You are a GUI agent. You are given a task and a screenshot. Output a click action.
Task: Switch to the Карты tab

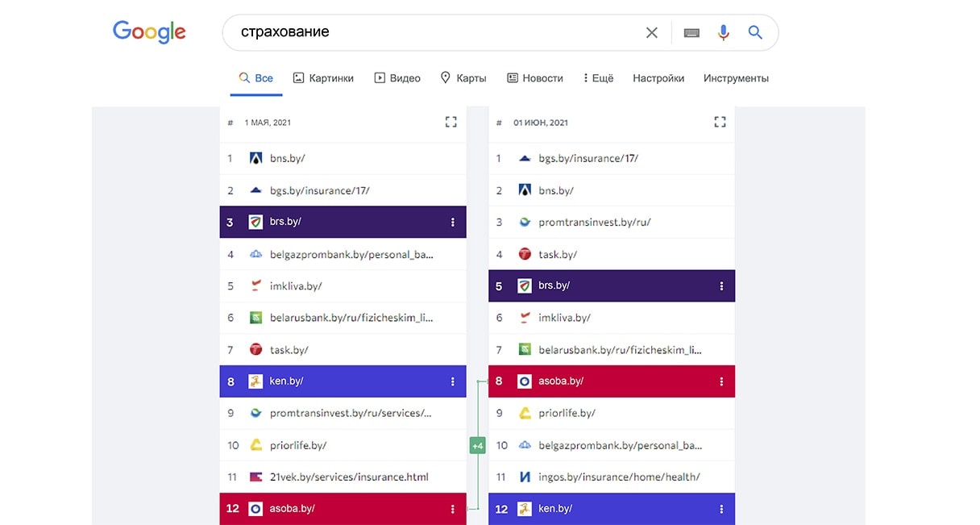463,78
